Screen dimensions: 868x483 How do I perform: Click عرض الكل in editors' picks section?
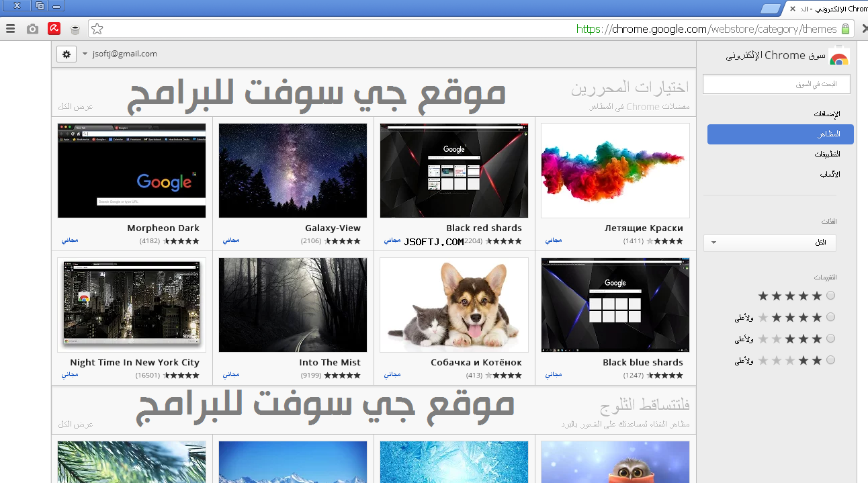[x=75, y=107]
